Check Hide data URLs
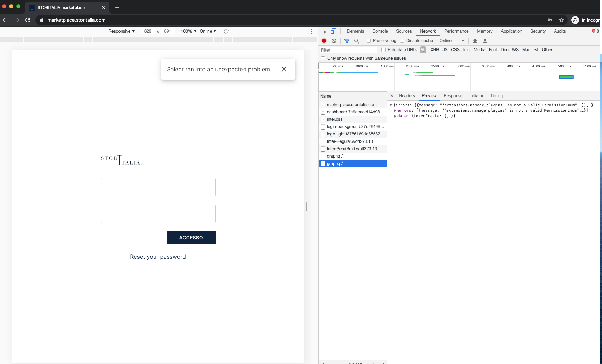Viewport: 602px width, 364px height. 383,50
